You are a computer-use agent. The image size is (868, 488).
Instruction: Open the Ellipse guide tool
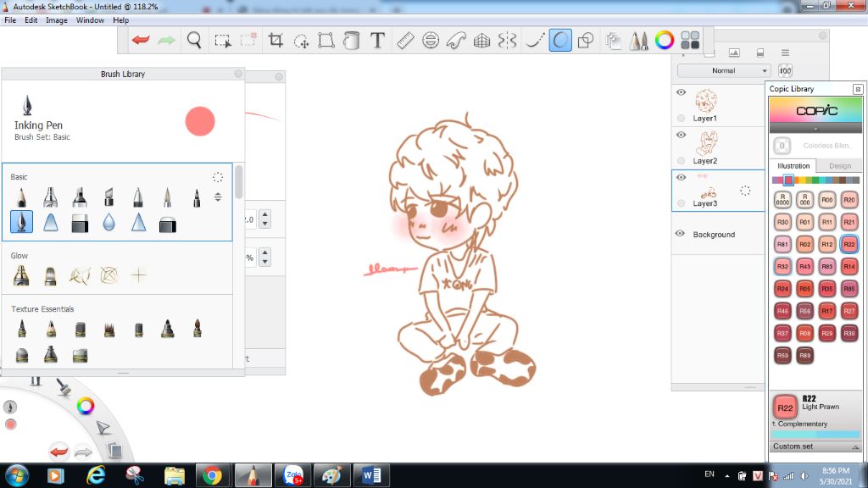(x=431, y=40)
